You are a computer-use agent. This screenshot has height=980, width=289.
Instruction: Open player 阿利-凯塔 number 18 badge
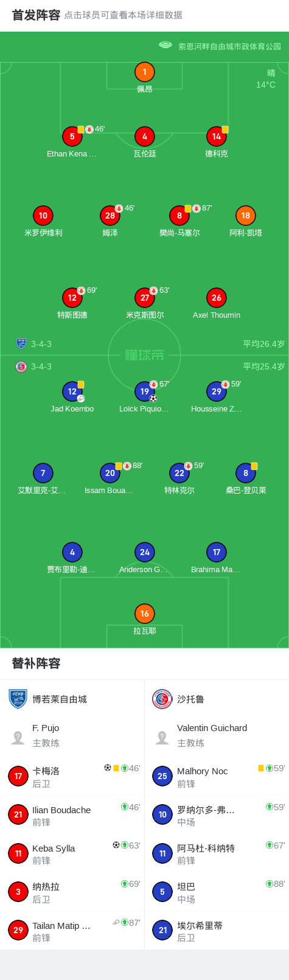(246, 215)
